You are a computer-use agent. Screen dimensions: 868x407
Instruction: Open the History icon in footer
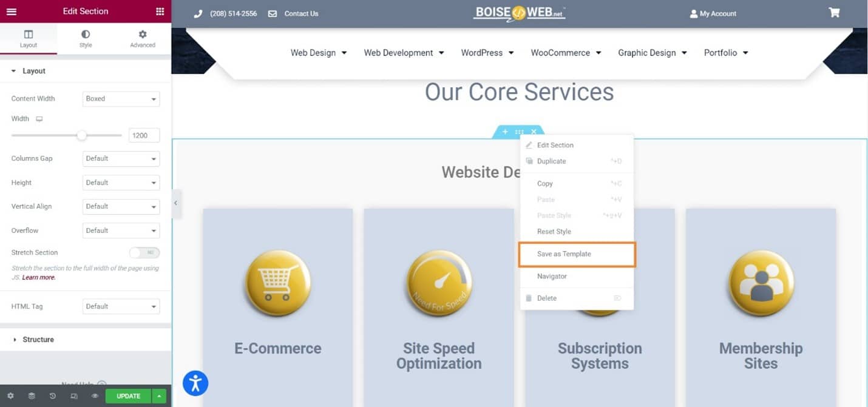coord(53,396)
